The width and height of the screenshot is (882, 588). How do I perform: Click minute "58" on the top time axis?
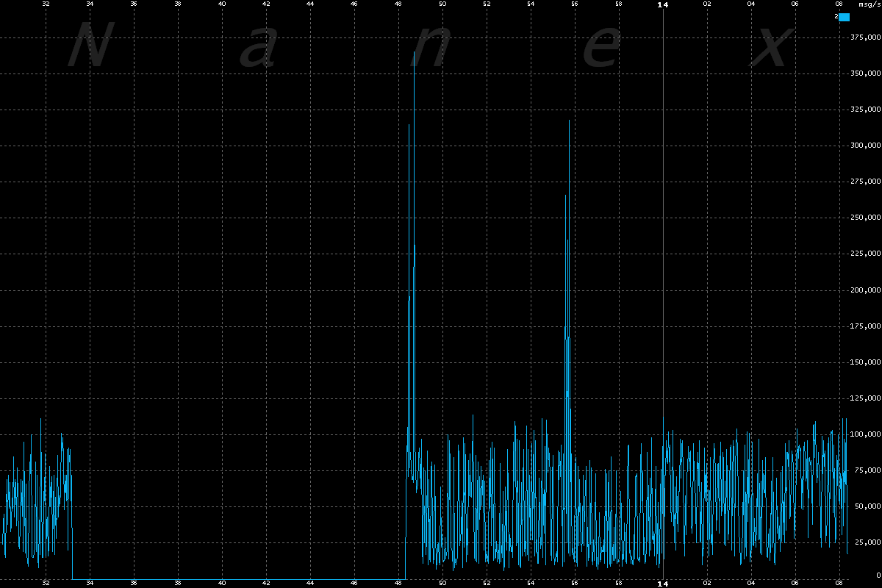click(x=619, y=4)
